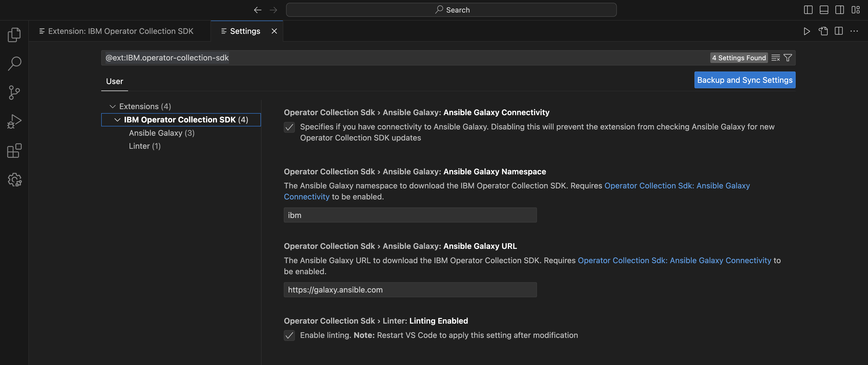Open Customize Layout icon
Image resolution: width=868 pixels, height=365 pixels.
(x=855, y=10)
